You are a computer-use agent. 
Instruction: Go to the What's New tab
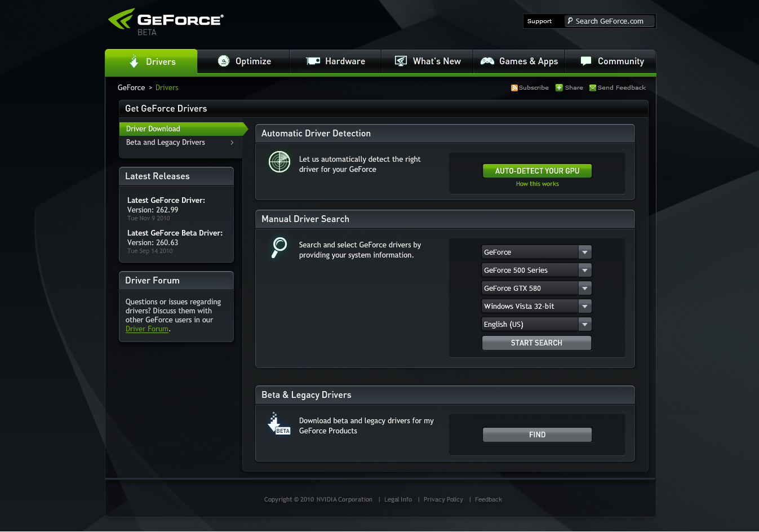[x=427, y=61]
